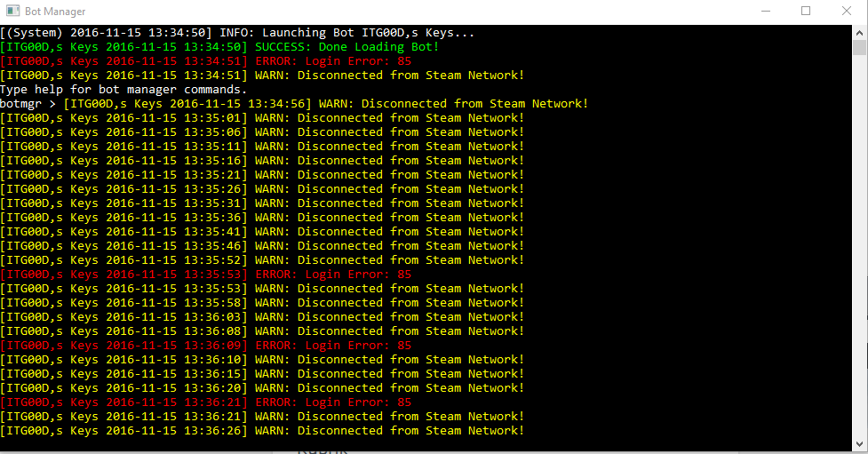
Task: Click the vertical scrollbar thumb
Action: (x=860, y=48)
